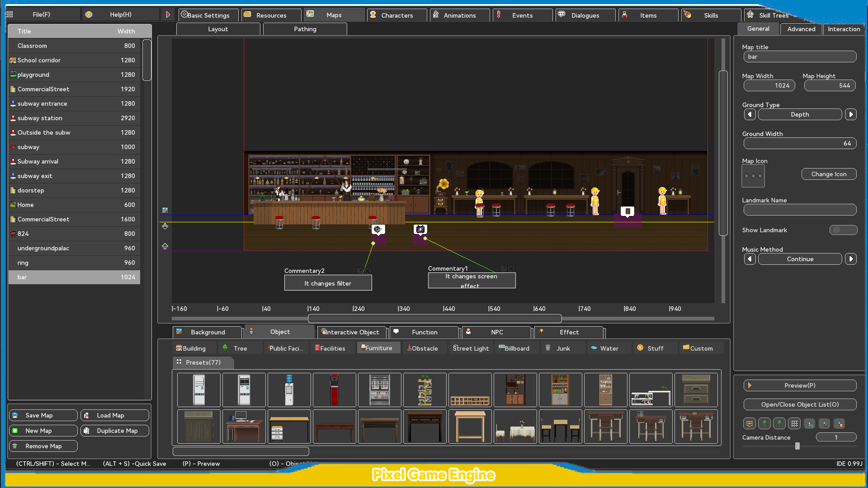This screenshot has height=488, width=868.
Task: Click the grid overlay icon near Camera Distance
Action: [x=794, y=424]
